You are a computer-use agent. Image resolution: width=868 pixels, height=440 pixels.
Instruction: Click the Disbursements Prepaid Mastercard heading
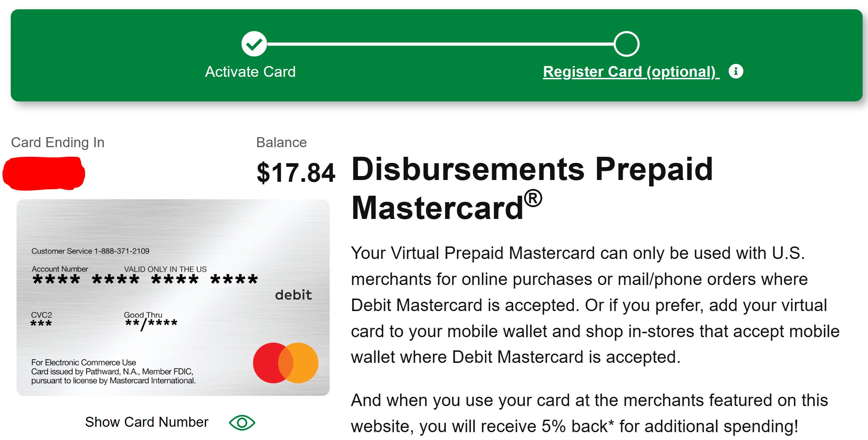[x=532, y=188]
